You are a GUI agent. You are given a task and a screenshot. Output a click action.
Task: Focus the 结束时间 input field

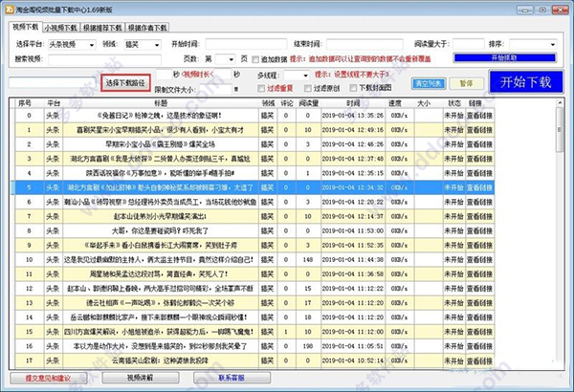[364, 44]
